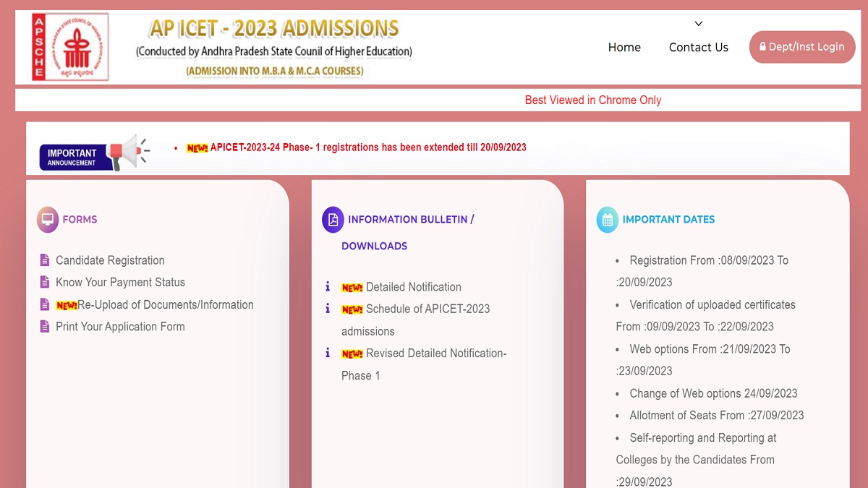This screenshot has width=868, height=488.
Task: Click the PDF icon beside Information Bulletin
Action: (333, 219)
